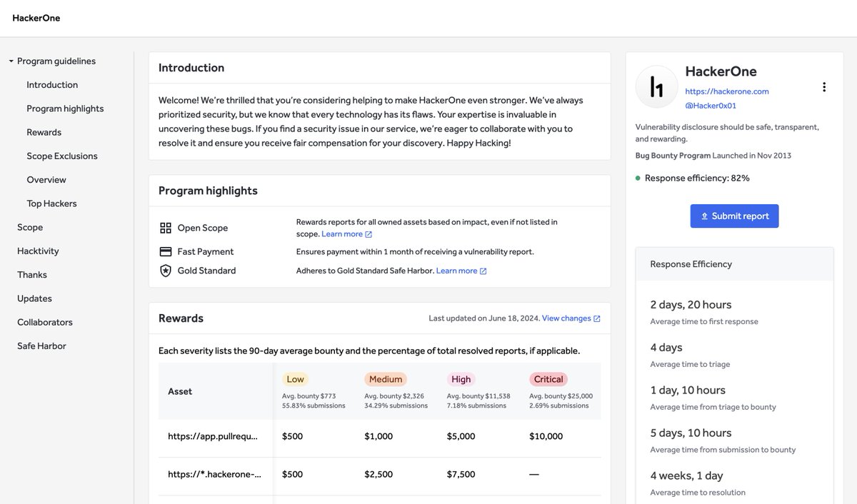Viewport: 857px width, 504px height.
Task: Click the Critical severity badge
Action: click(x=548, y=379)
